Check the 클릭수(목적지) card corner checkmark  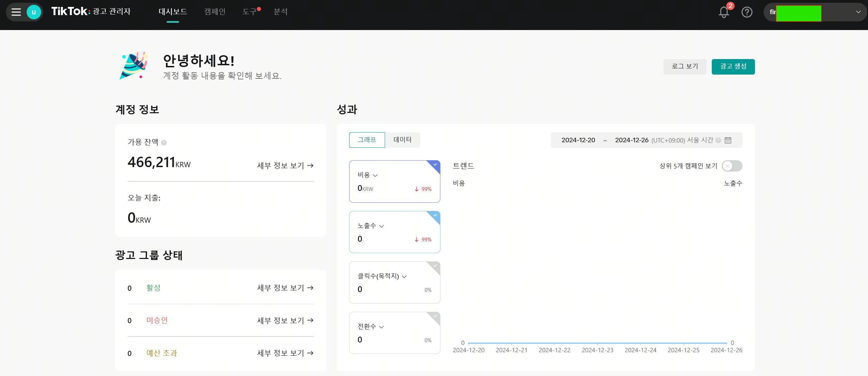tap(435, 266)
